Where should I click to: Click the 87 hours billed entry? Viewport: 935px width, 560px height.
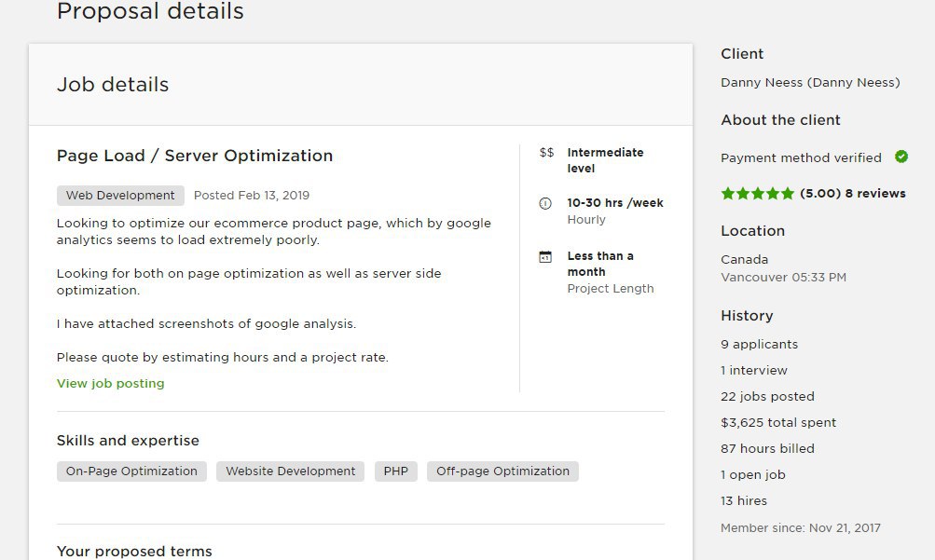[767, 448]
